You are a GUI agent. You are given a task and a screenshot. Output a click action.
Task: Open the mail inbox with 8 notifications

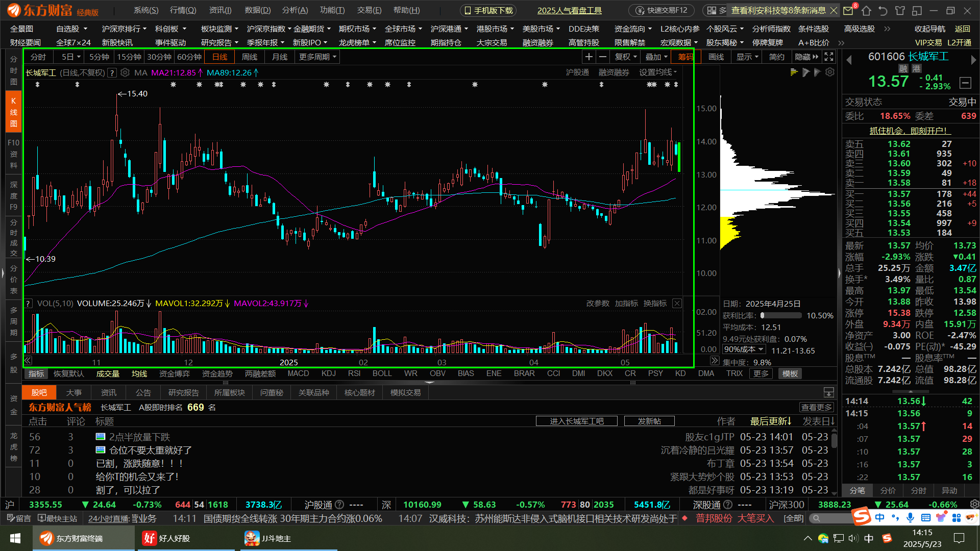coord(848,10)
